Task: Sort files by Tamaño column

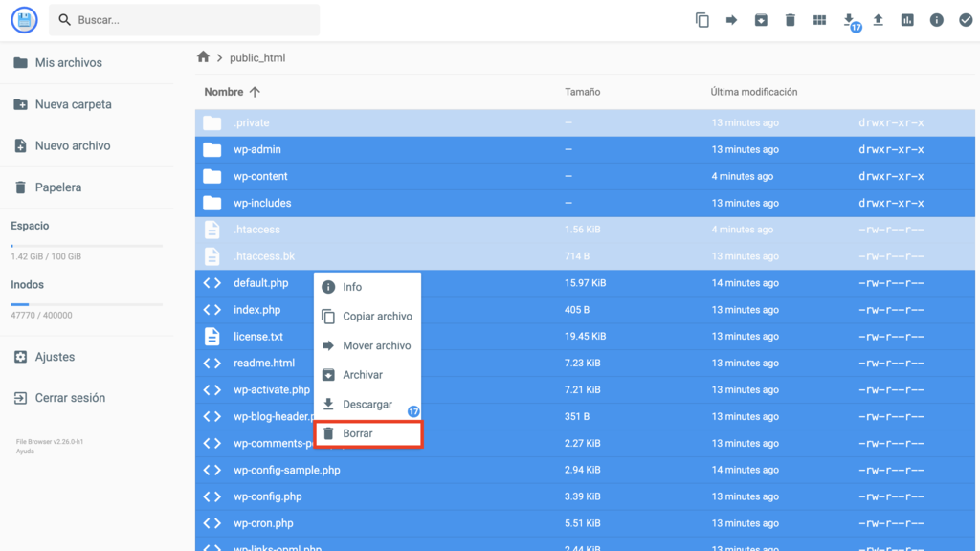Action: pyautogui.click(x=582, y=92)
